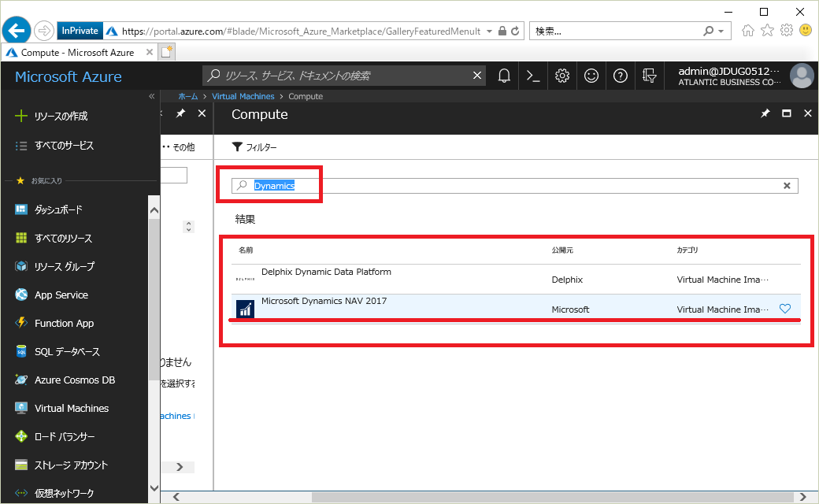Open a new browser tab
Screen dimensions: 819x504
pos(167,52)
